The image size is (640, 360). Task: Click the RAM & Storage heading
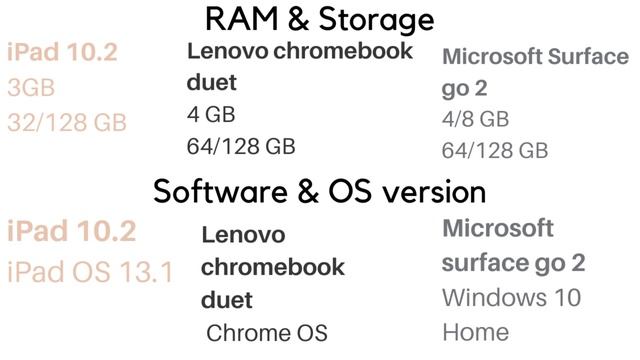[x=320, y=19]
